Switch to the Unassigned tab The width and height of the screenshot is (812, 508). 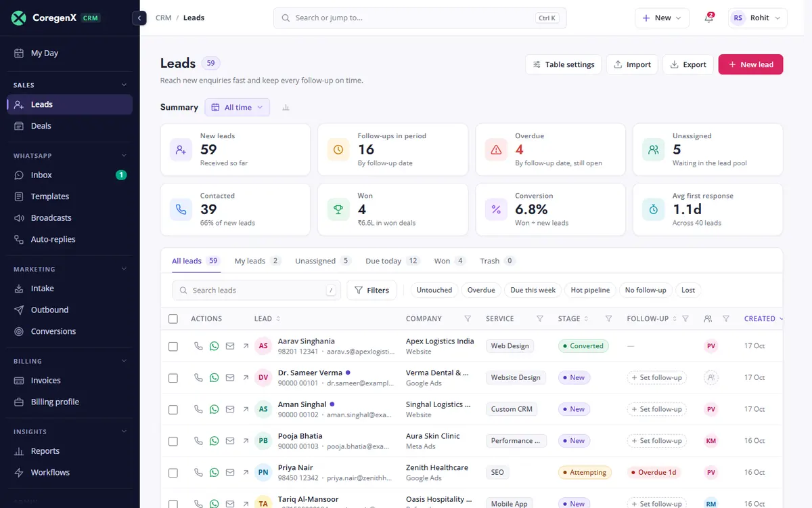coord(323,261)
